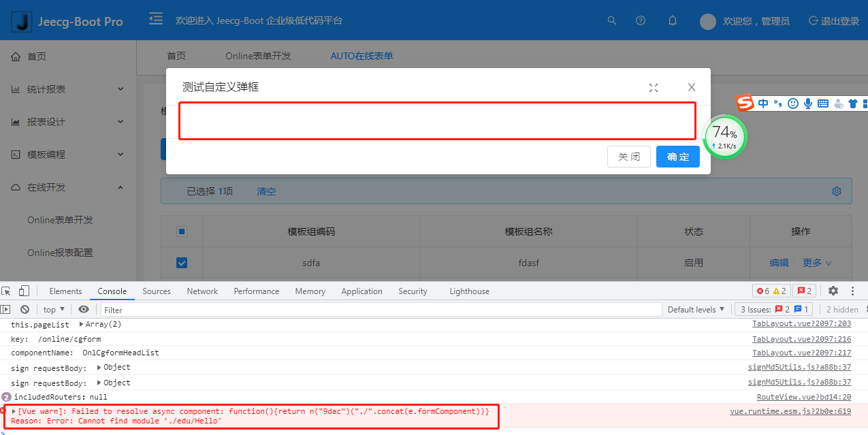Open the DevTools Elements tab

(x=65, y=291)
